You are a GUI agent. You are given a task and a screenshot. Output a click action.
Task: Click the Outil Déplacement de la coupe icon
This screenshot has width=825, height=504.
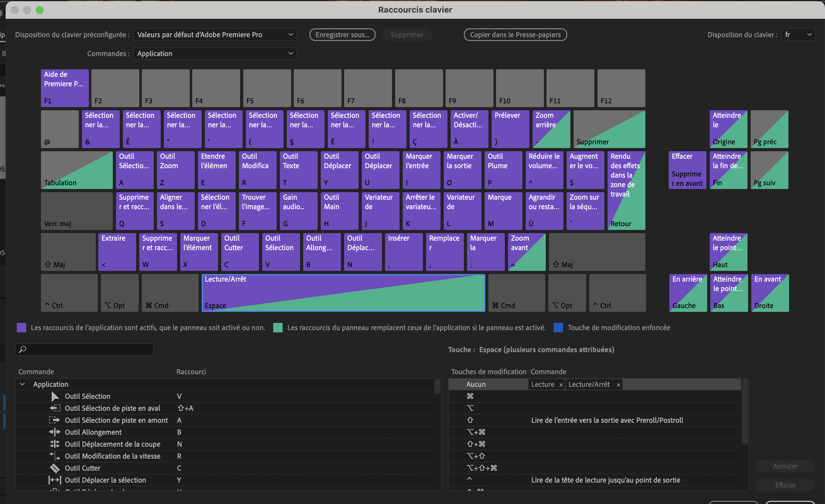point(55,444)
